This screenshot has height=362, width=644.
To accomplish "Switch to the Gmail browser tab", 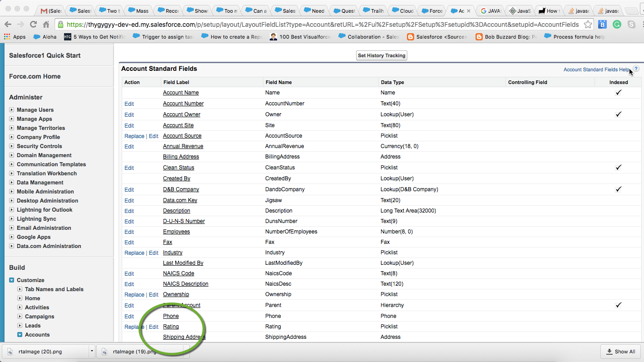I will click(50, 10).
